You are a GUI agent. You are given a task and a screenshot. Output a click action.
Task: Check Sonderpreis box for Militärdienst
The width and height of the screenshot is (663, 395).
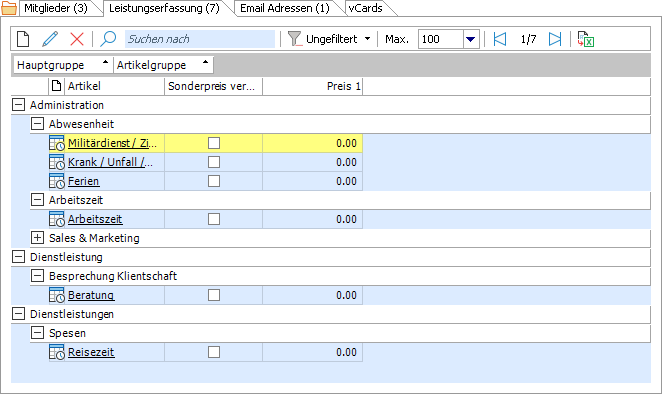coord(214,143)
